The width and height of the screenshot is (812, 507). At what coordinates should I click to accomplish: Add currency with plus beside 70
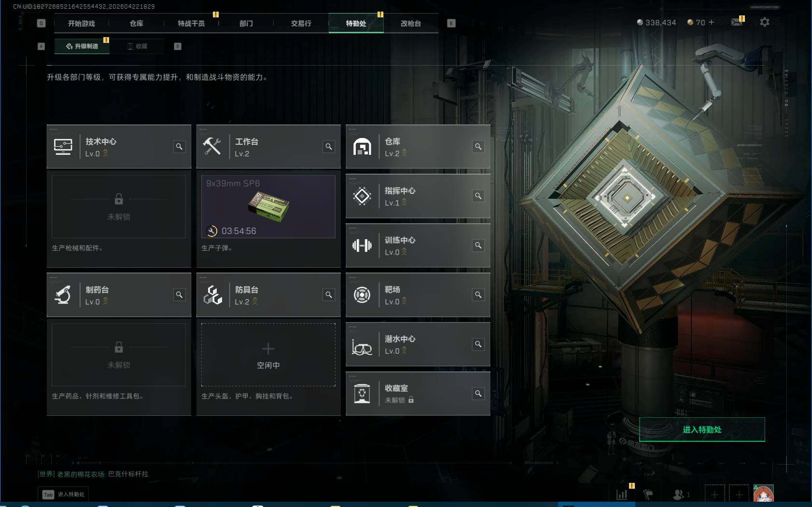(x=711, y=22)
